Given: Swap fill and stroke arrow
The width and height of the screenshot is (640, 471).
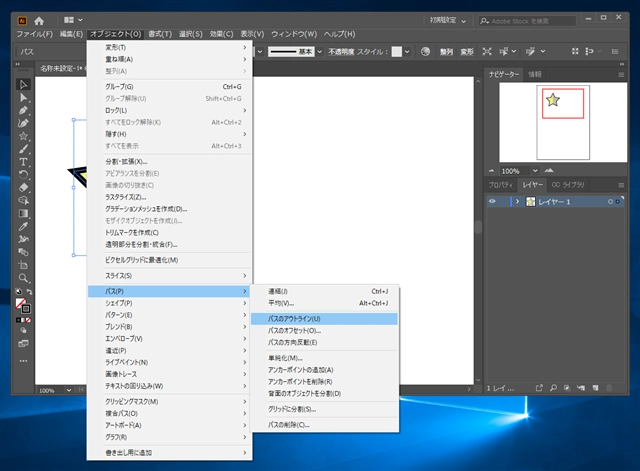Looking at the screenshot, I should (29, 291).
